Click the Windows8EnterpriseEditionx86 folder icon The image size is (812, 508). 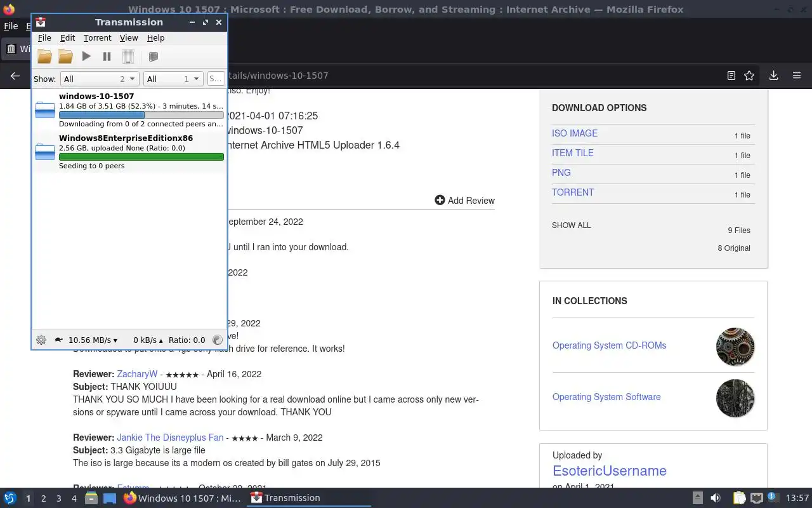coord(45,152)
